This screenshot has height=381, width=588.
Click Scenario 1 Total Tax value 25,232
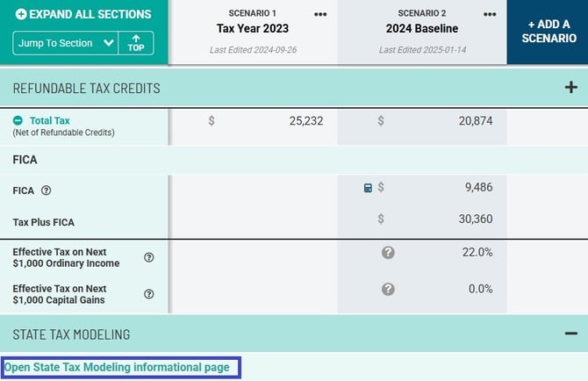(x=305, y=121)
